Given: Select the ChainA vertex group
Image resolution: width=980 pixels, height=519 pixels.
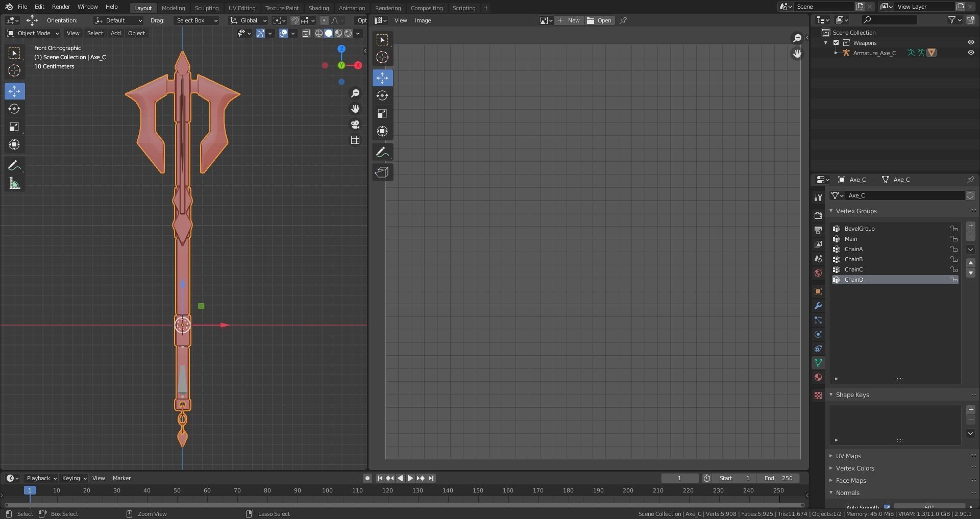Looking at the screenshot, I should pyautogui.click(x=895, y=249).
